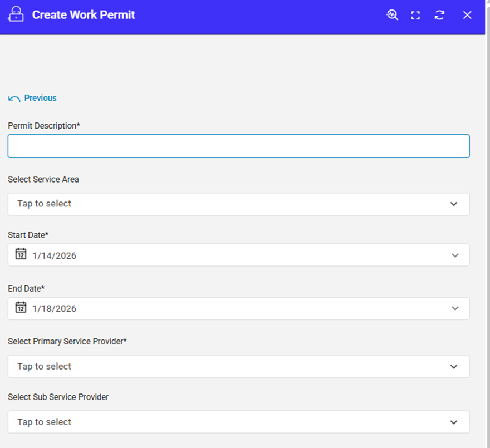The width and height of the screenshot is (490, 448).
Task: Close the Create Work Permit panel
Action: (467, 16)
